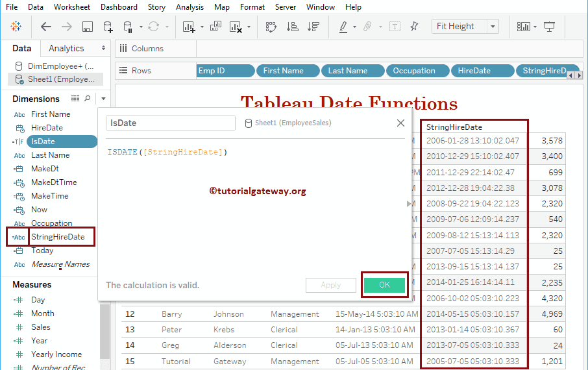The image size is (588, 370).
Task: Click the Krebs last name cell
Action: coord(224,330)
